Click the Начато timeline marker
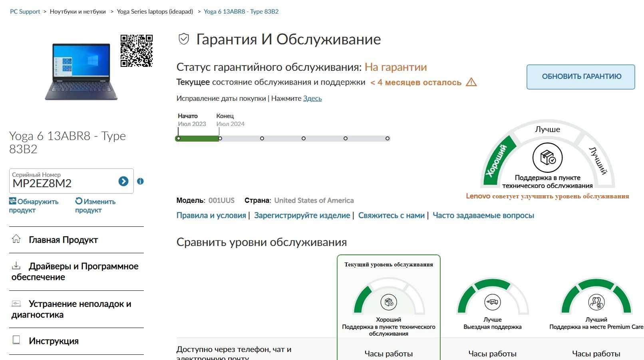This screenshot has height=360, width=644. pyautogui.click(x=179, y=138)
